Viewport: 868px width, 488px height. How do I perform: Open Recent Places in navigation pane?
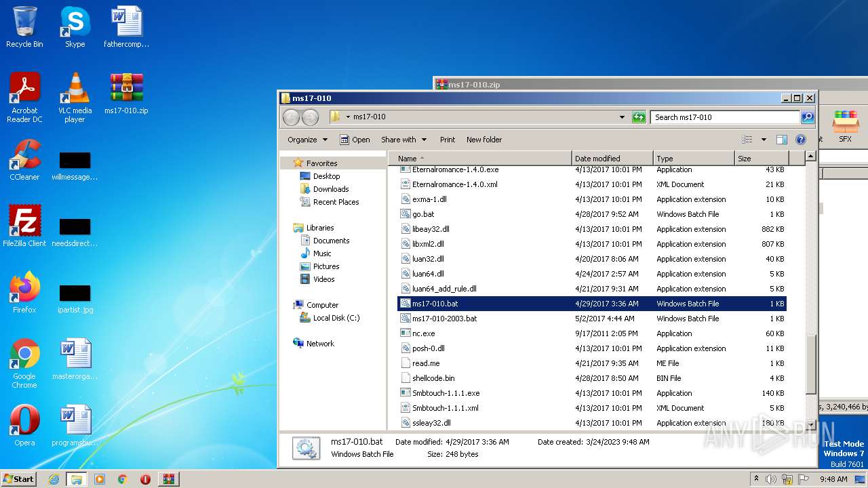(x=336, y=202)
